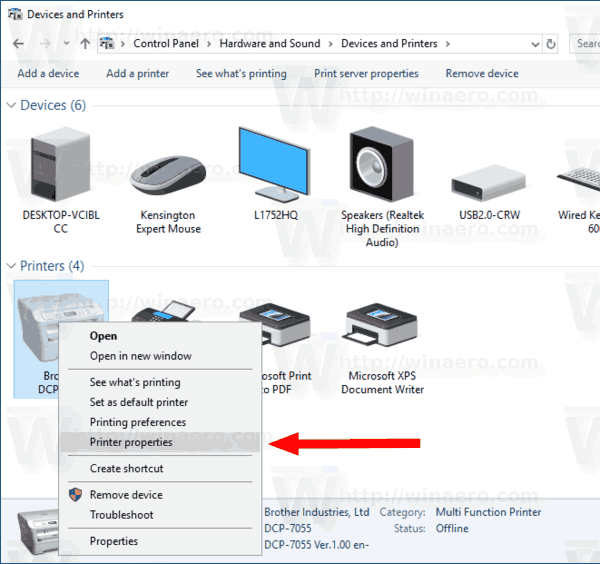
Task: Click Print server properties toolbar button
Action: [x=366, y=73]
